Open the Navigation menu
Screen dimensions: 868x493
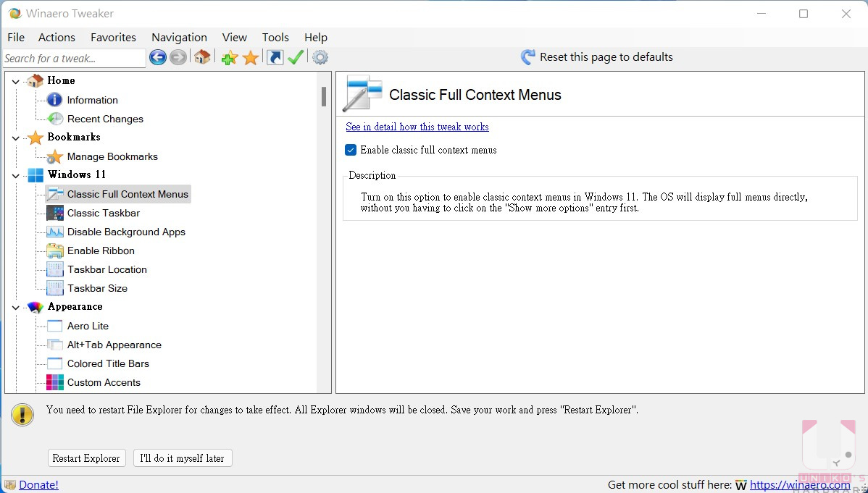tap(180, 37)
